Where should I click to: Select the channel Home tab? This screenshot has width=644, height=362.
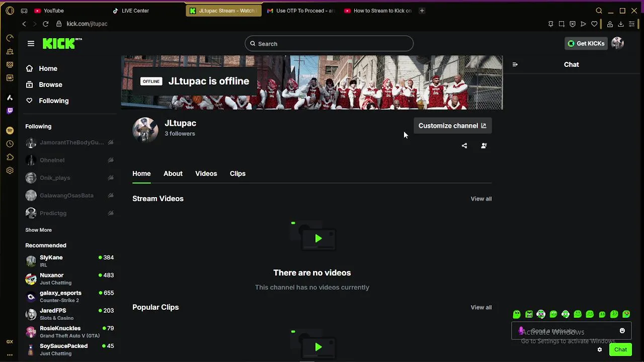click(x=141, y=173)
